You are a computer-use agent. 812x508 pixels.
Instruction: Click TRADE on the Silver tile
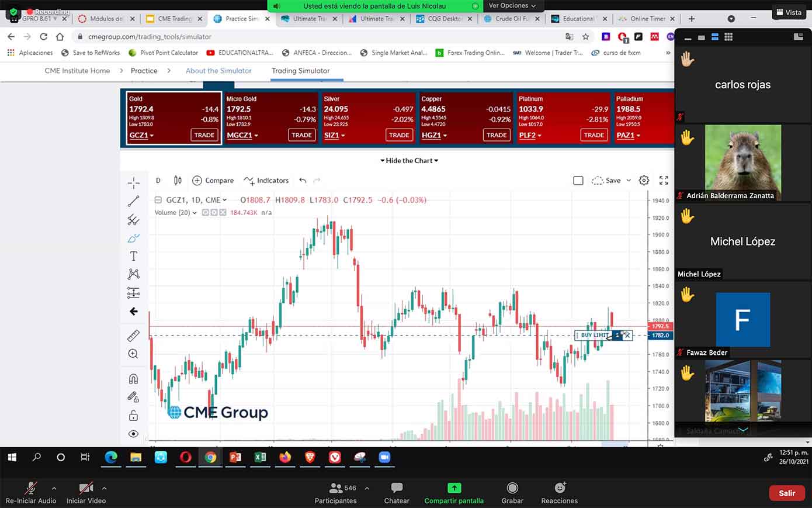tap(399, 135)
